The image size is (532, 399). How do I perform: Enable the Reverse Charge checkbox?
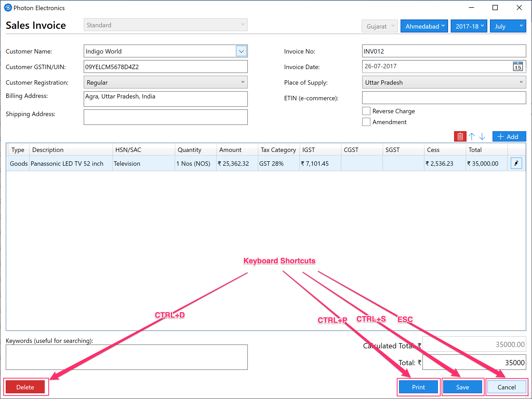(366, 111)
